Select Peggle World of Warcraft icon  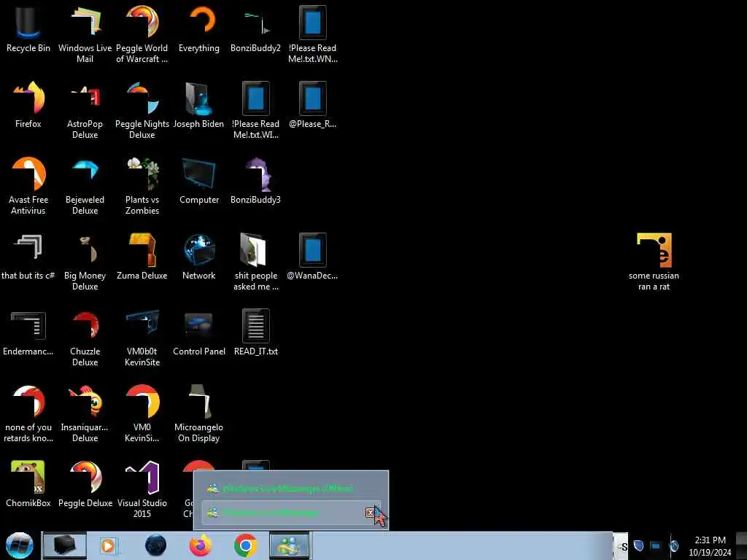[142, 34]
